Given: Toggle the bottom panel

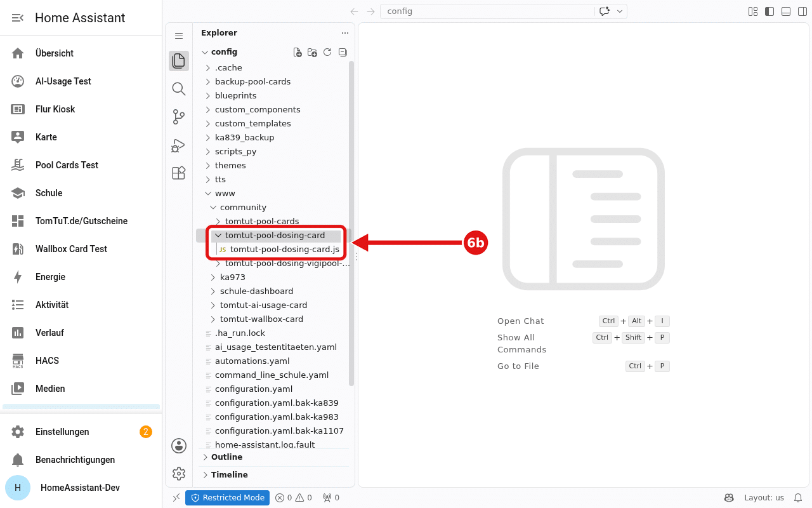Looking at the screenshot, I should pyautogui.click(x=786, y=11).
